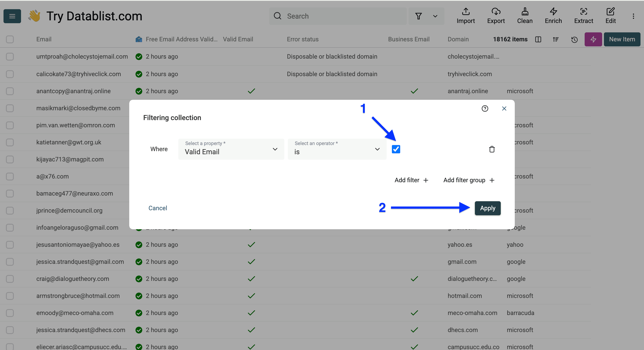644x350 pixels.
Task: Click Add filter group
Action: (469, 180)
